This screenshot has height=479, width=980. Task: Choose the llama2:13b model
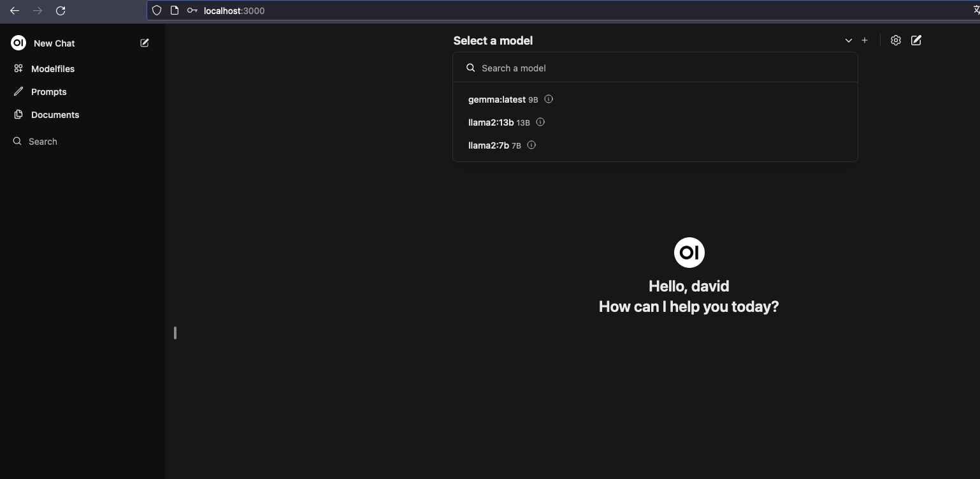click(x=491, y=122)
